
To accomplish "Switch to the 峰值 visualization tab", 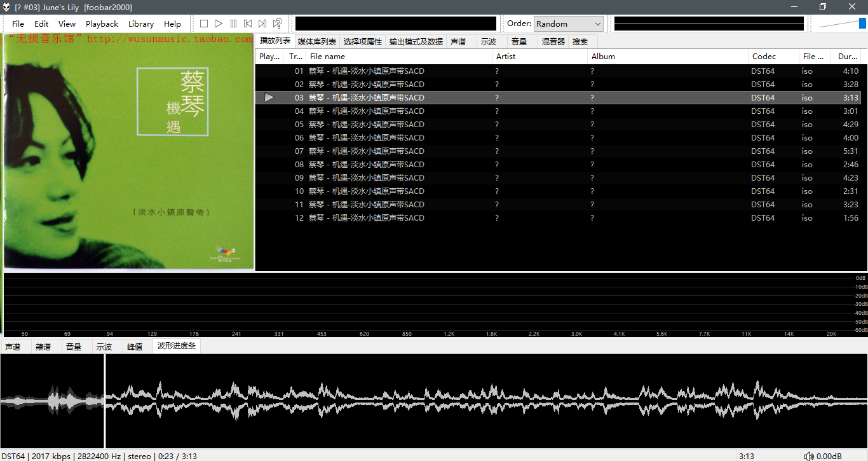I will tap(135, 347).
